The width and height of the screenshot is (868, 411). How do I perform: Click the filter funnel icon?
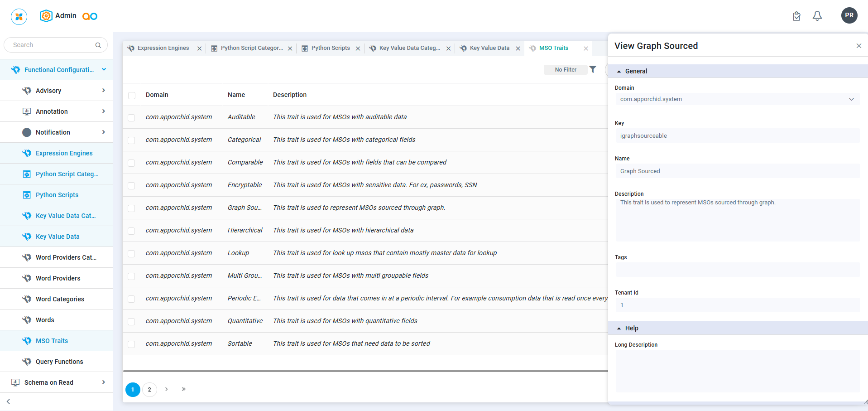point(593,69)
